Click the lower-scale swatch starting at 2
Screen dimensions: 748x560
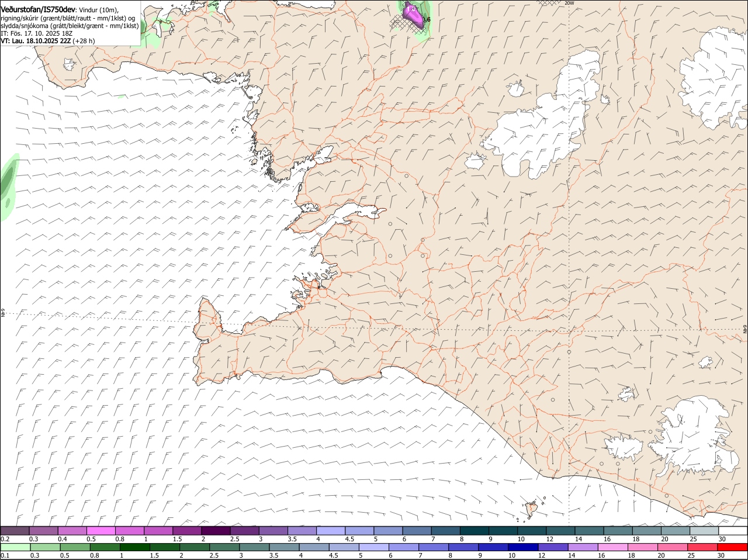(195, 547)
